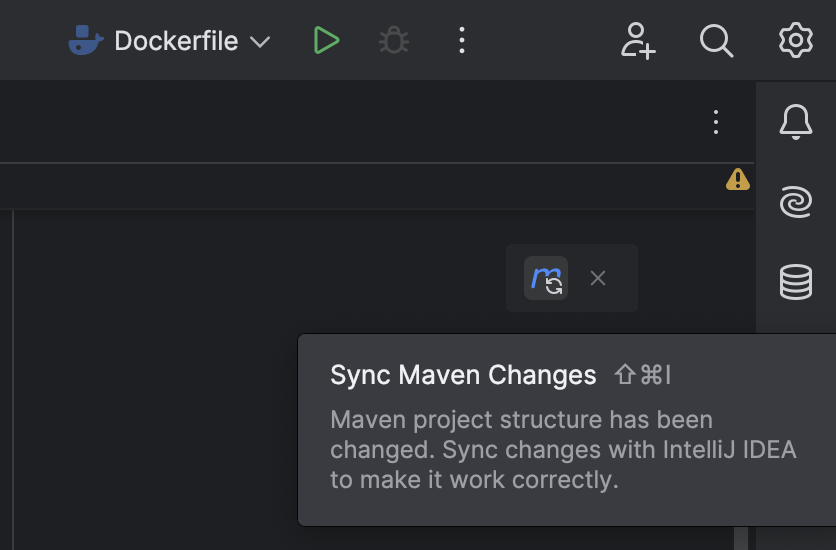Open the Dockerfile run configuration selector
The image size is (836, 550).
pyautogui.click(x=176, y=41)
